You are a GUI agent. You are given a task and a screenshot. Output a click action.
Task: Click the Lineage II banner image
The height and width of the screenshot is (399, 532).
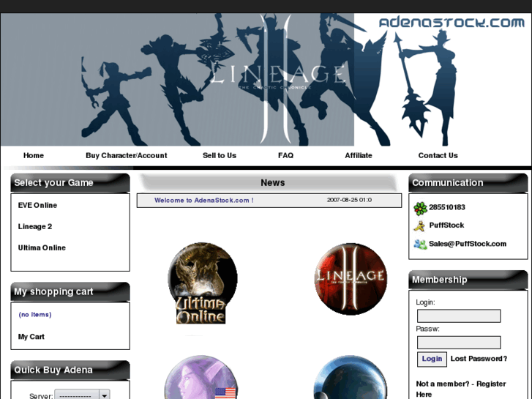pos(266,80)
